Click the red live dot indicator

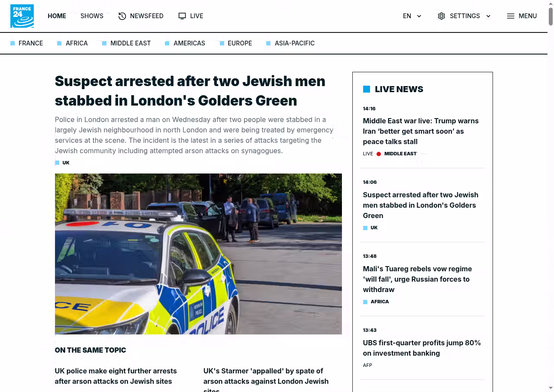point(379,154)
